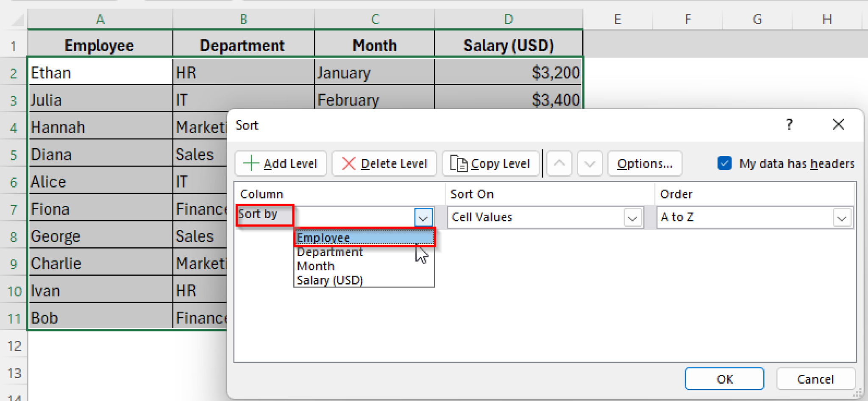This screenshot has width=868, height=401.
Task: Select Department from the column list
Action: pos(329,252)
